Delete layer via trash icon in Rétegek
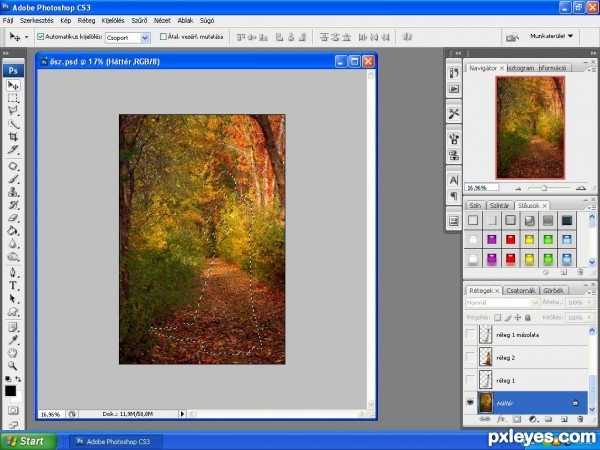The image size is (600, 450). pos(580,419)
